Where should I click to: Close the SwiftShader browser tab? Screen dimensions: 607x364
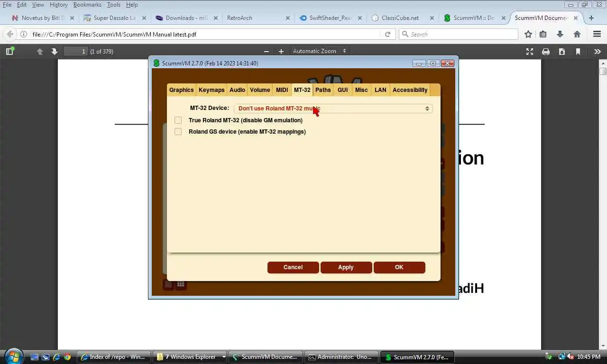click(x=360, y=18)
